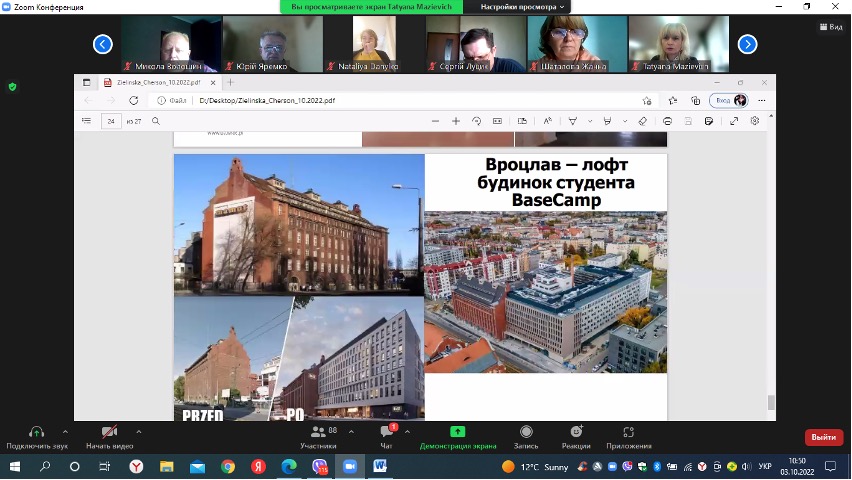Click the УКР keyboard language indicator
Image resolution: width=852 pixels, height=480 pixels.
[x=765, y=466]
